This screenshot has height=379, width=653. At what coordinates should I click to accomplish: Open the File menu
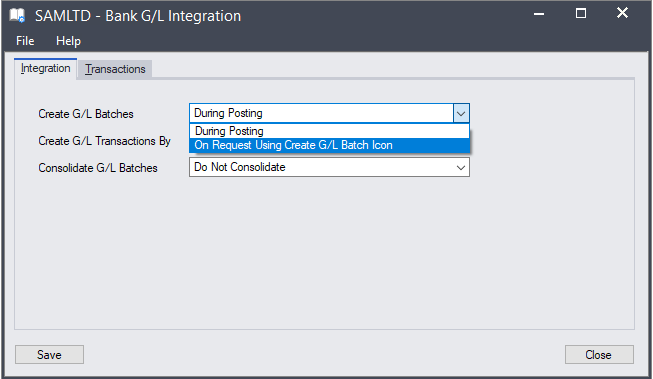pyautogui.click(x=25, y=41)
